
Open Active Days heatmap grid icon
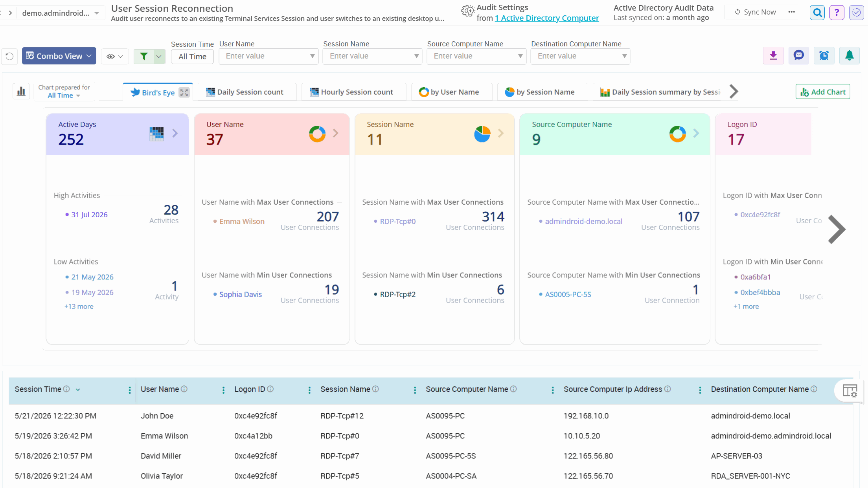coord(156,134)
